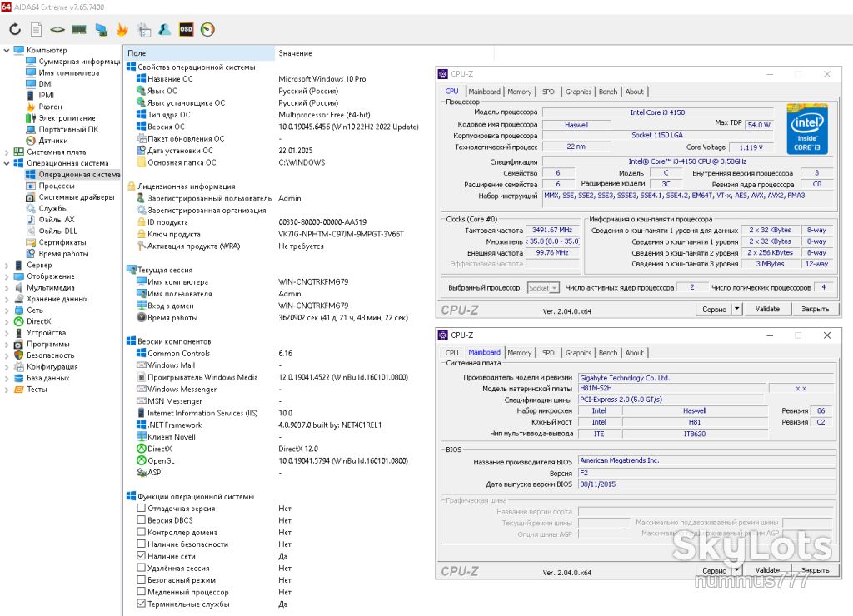This screenshot has height=616, width=853.
Task: Uncheck the Наличие сети checkbox
Action: point(141,556)
